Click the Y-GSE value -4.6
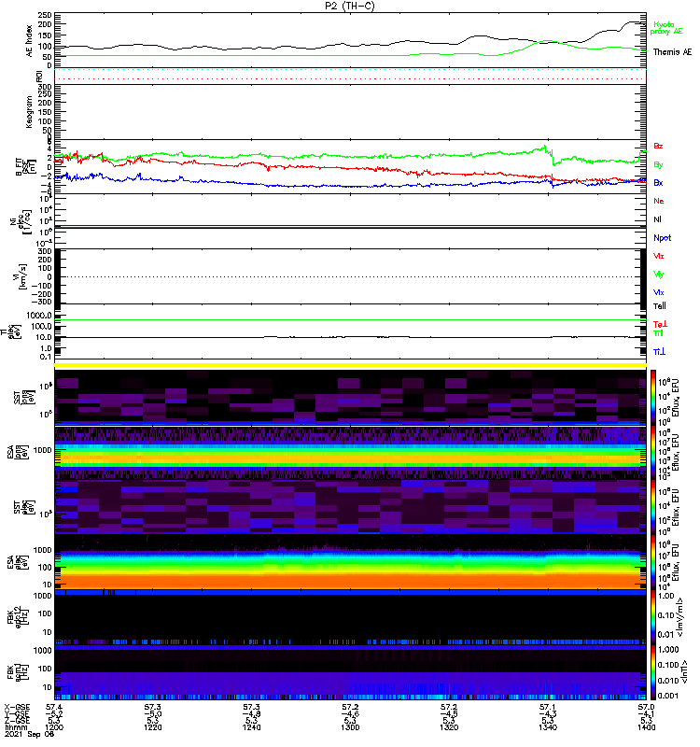Image resolution: width=700 pixels, height=747 pixels. (350, 714)
